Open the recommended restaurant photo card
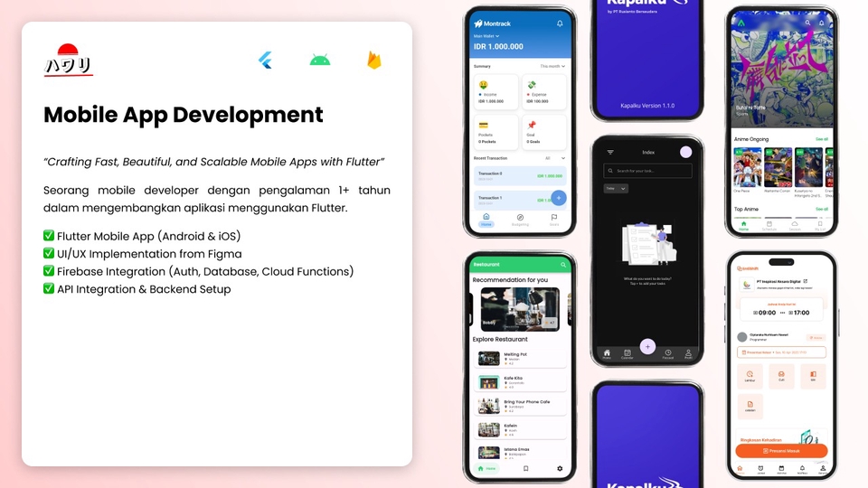Screen dimensions: 868x488 pyautogui.click(x=520, y=309)
